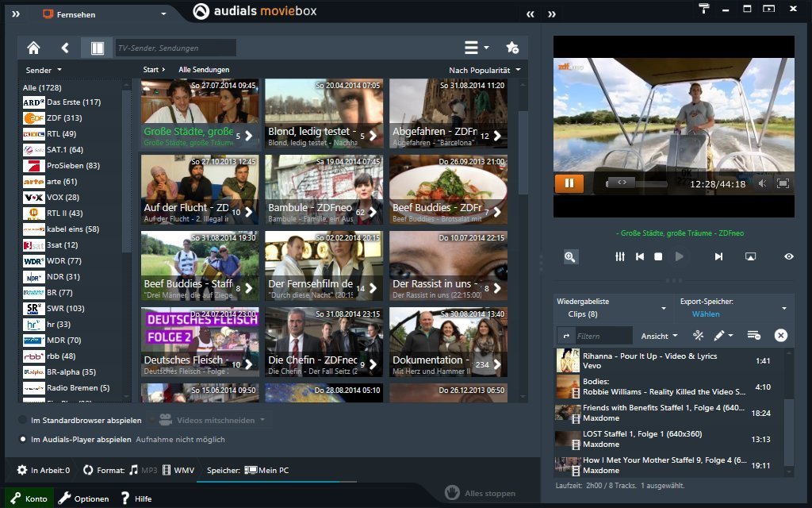Viewport: 812px width, 508px height.
Task: Open the equalizer sliders icon
Action: click(620, 256)
